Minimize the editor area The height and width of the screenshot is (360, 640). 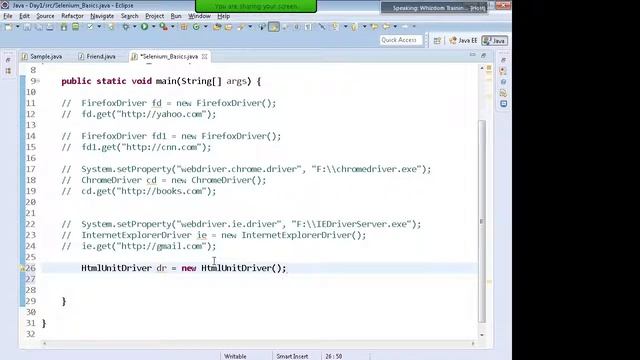[472, 55]
